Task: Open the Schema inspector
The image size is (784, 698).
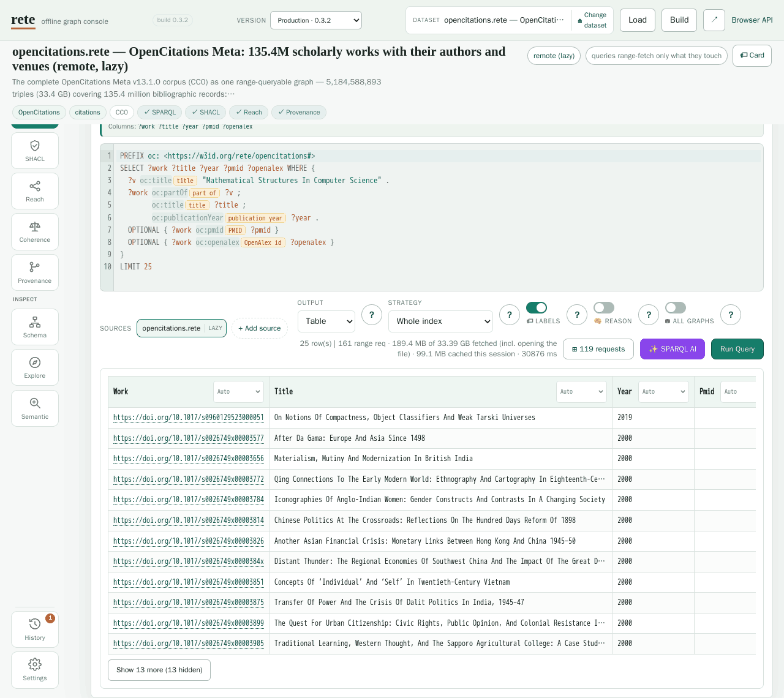Action: point(35,327)
